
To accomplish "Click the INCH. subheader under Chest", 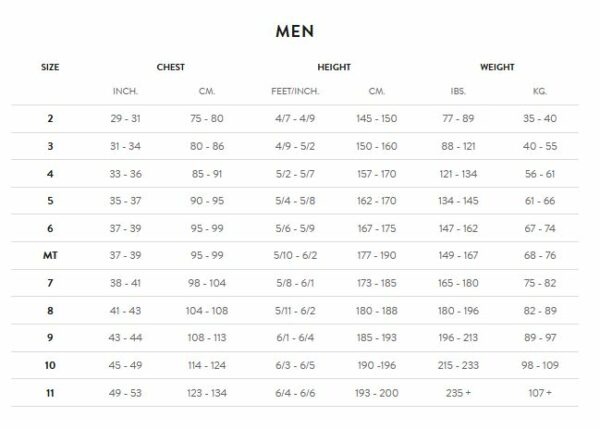I will click(125, 91).
